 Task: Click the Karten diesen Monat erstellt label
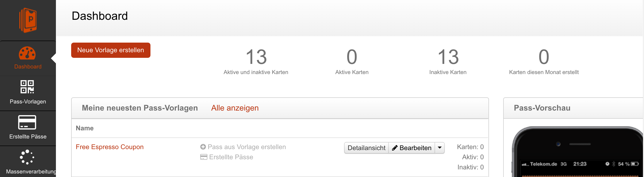[x=544, y=72]
